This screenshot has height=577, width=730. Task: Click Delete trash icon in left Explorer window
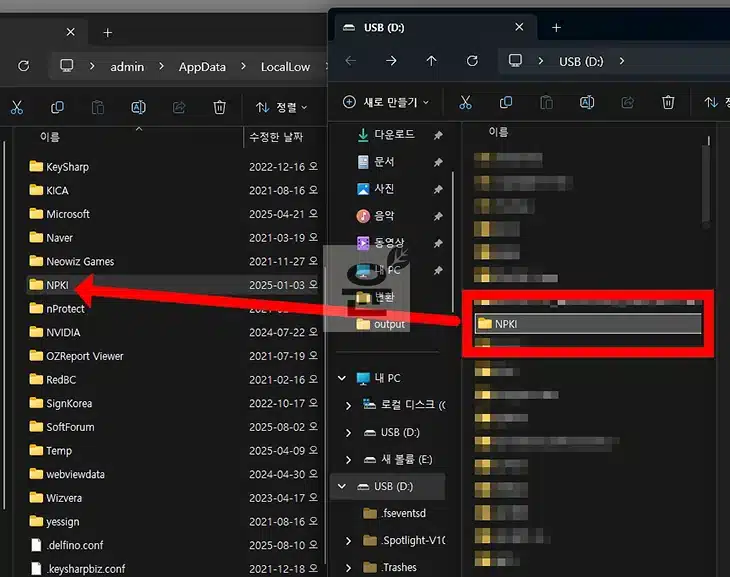point(219,108)
